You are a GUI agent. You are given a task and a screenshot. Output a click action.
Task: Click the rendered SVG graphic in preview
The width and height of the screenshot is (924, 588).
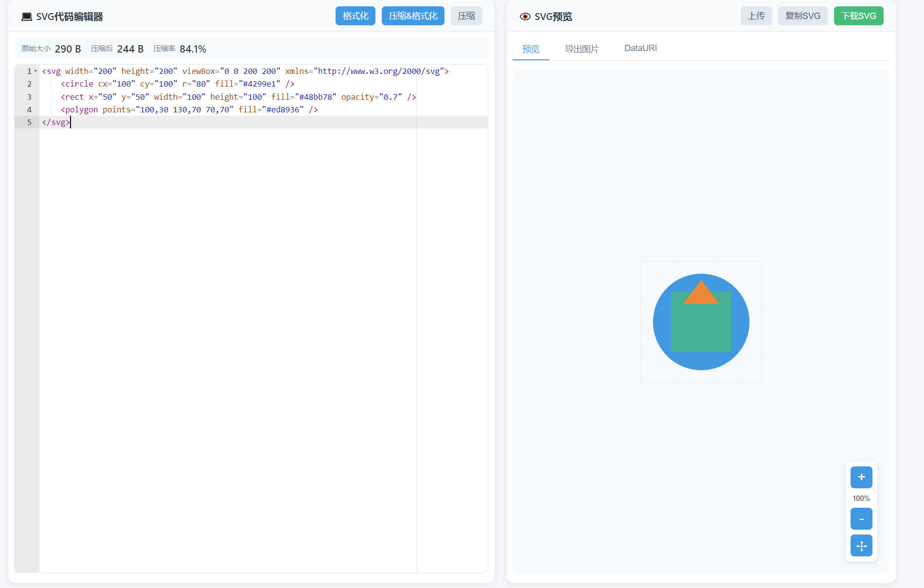[x=701, y=322]
